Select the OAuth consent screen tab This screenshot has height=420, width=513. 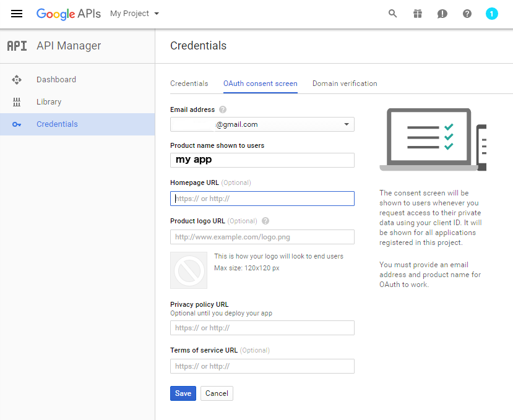click(x=261, y=84)
